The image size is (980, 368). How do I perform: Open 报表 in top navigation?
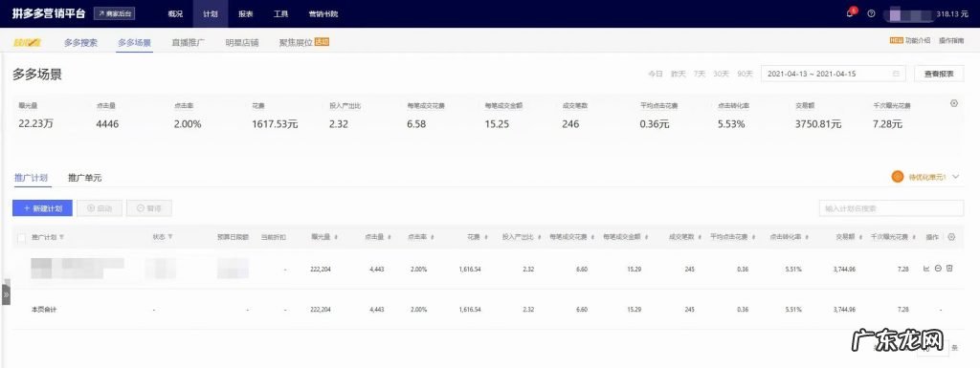(246, 13)
